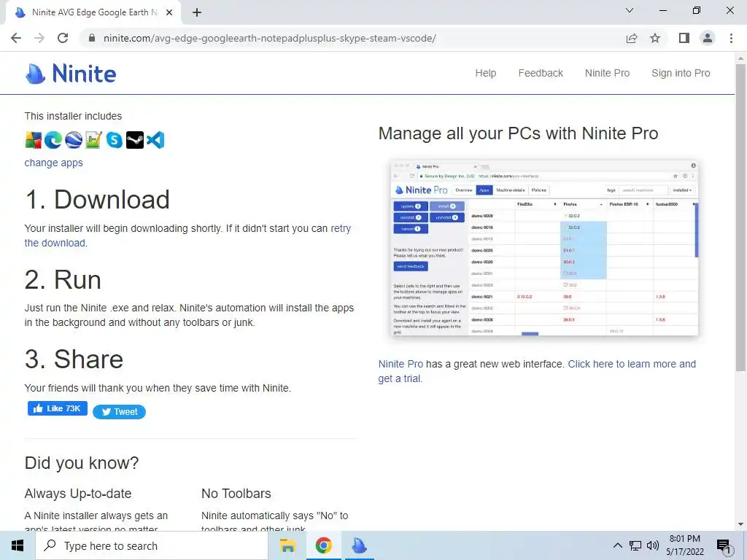Screen dimensions: 747x560
Task: Open the Feedback menu link
Action: point(541,74)
